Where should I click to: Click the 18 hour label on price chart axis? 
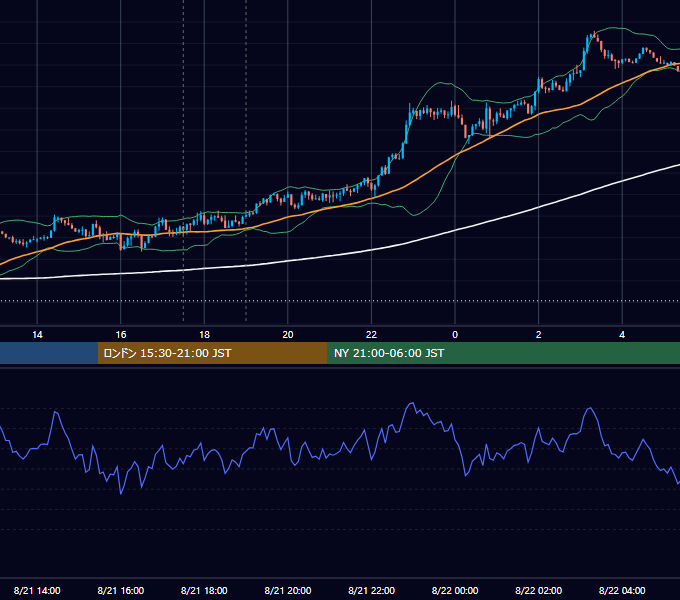click(x=204, y=335)
